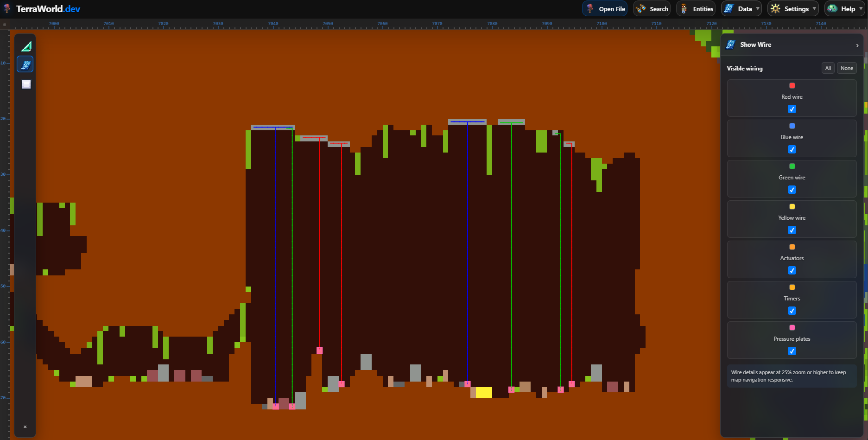Click the ruler corner origin icon
Image resolution: width=868 pixels, height=440 pixels.
point(4,24)
